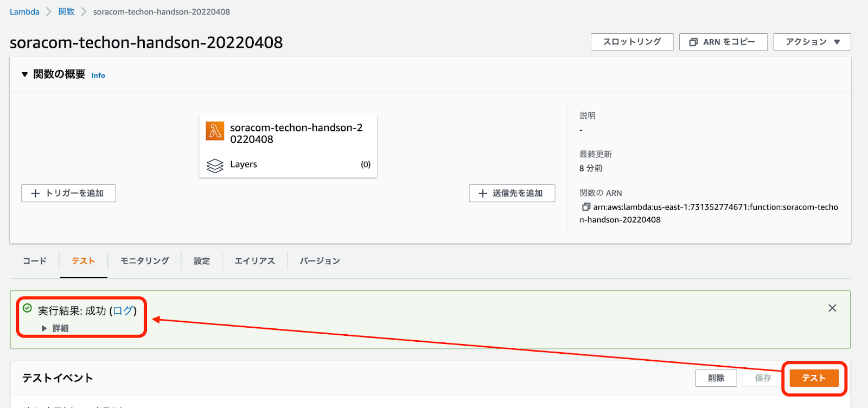Click the orange Lambda function icon
This screenshot has height=408, width=868.
click(215, 131)
